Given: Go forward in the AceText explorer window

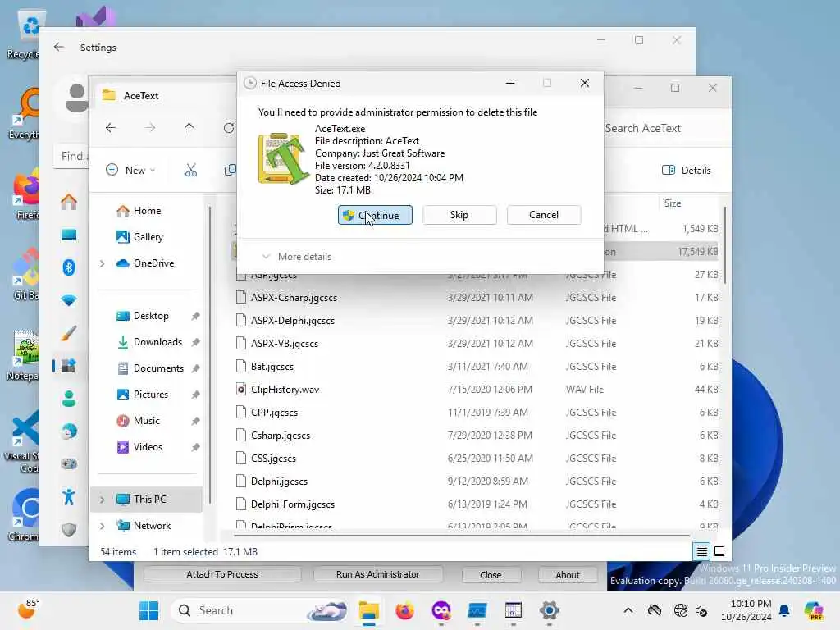Looking at the screenshot, I should tap(150, 127).
